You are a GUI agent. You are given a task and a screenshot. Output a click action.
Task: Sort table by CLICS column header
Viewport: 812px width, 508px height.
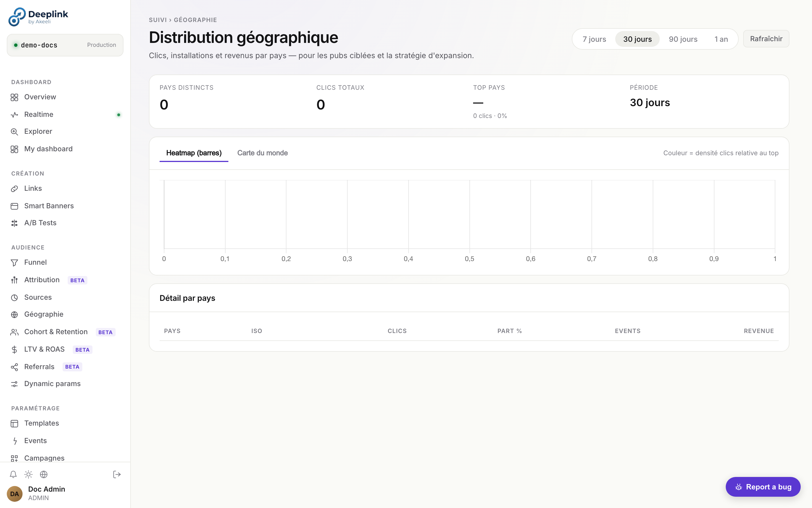point(397,331)
